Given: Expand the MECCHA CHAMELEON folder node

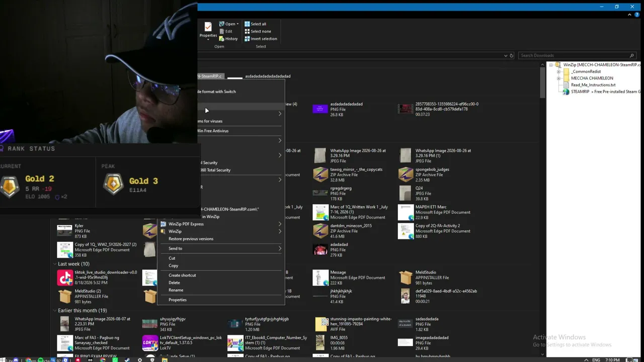Looking at the screenshot, I should tap(558, 78).
